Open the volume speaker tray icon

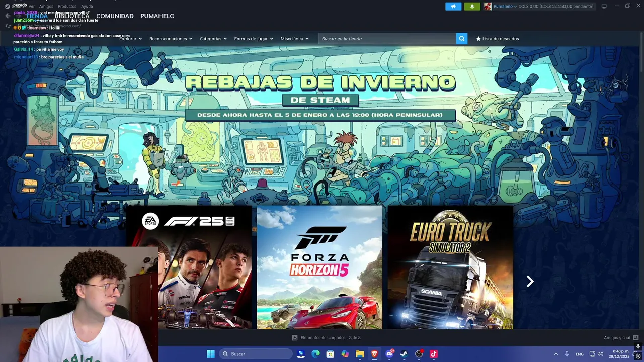click(600, 354)
